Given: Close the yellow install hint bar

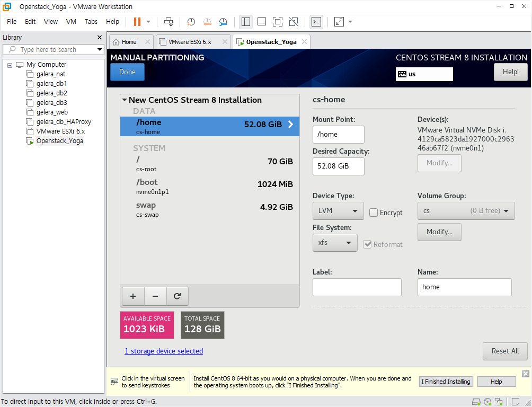Looking at the screenshot, I should pos(525,374).
